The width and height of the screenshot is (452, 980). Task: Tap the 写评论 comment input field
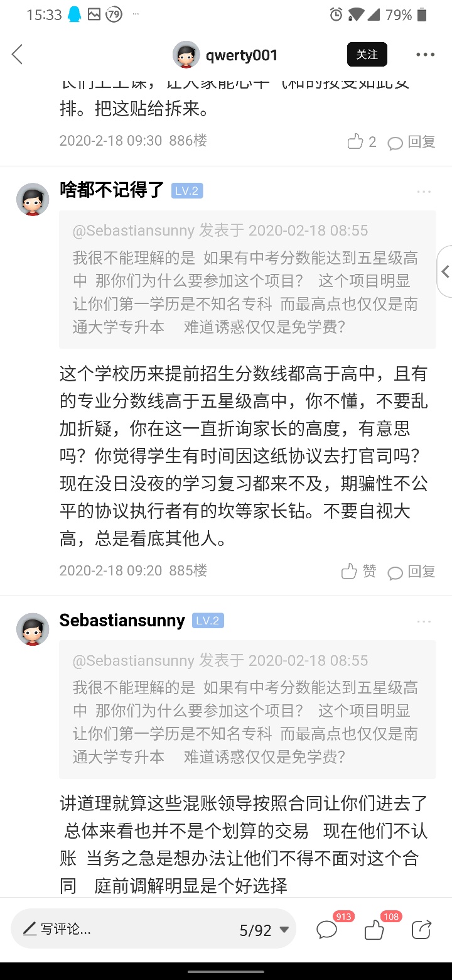point(126,929)
